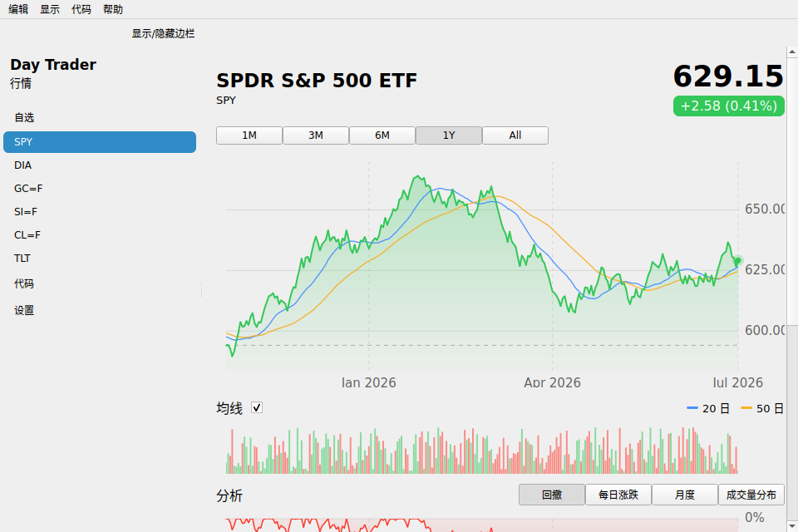Click 显示/隐藏边栏 toolbar button
Viewport: 798px width, 532px height.
coord(164,33)
